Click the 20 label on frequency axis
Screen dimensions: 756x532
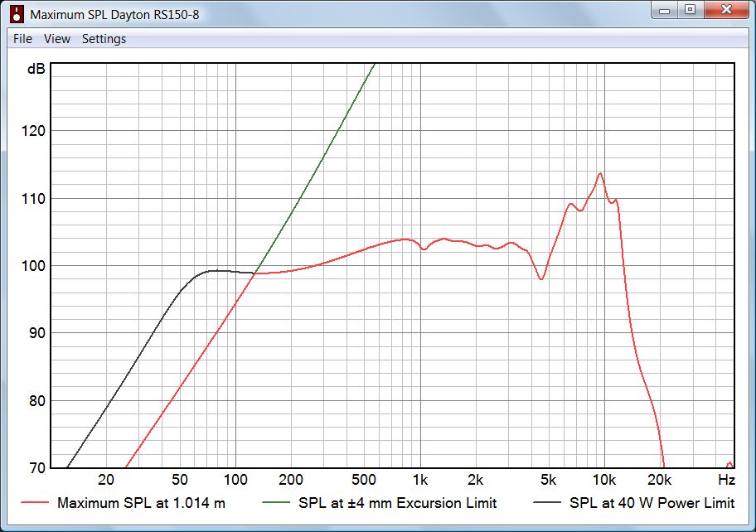pos(106,480)
